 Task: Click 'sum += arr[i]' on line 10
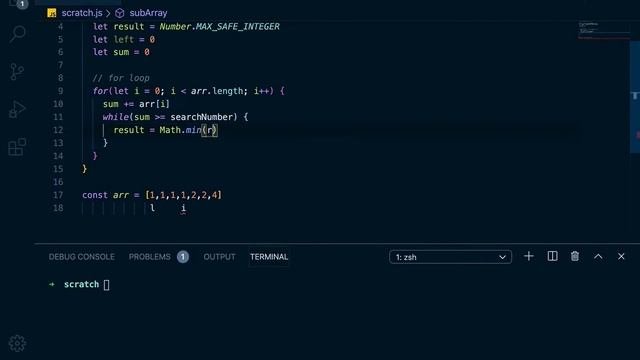click(136, 104)
